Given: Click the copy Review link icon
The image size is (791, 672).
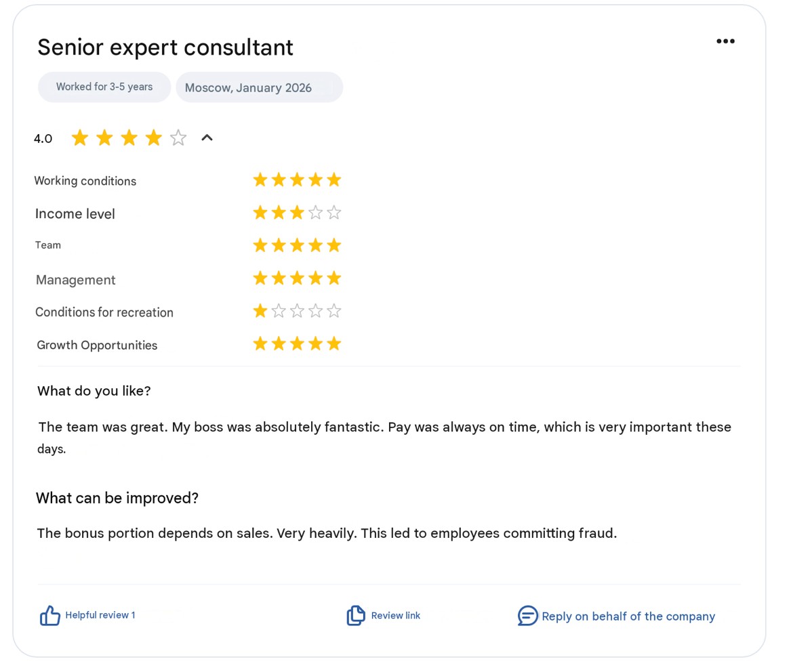Looking at the screenshot, I should pyautogui.click(x=356, y=616).
